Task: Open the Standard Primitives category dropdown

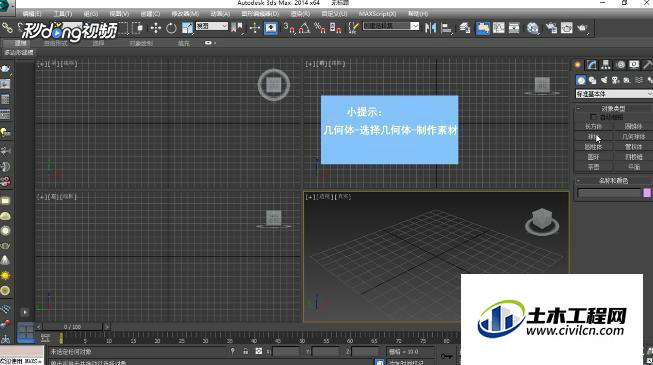Action: point(614,94)
